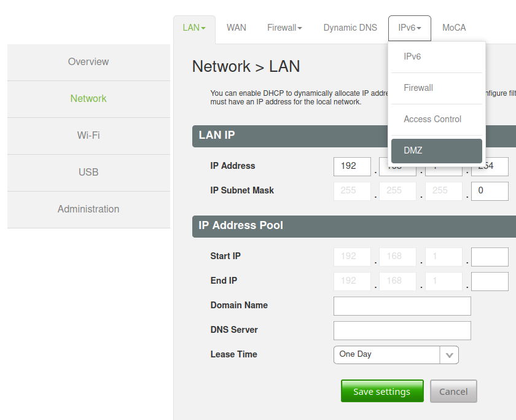Image resolution: width=516 pixels, height=420 pixels.
Task: Select Network in the sidebar
Action: click(88, 99)
